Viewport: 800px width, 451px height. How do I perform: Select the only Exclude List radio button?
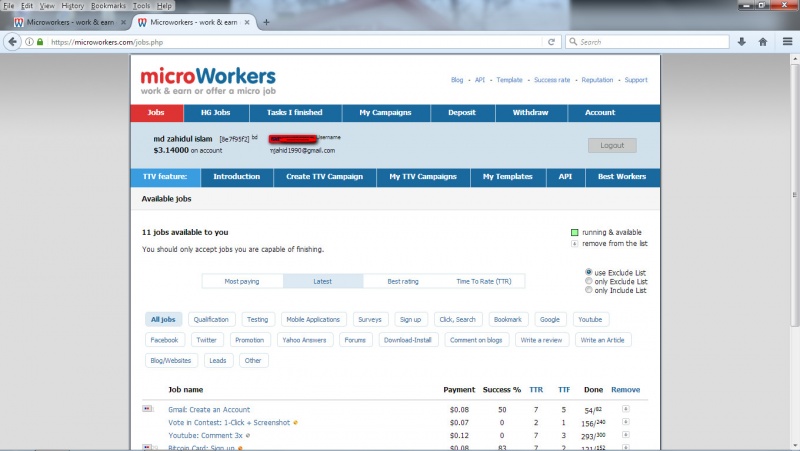point(588,281)
